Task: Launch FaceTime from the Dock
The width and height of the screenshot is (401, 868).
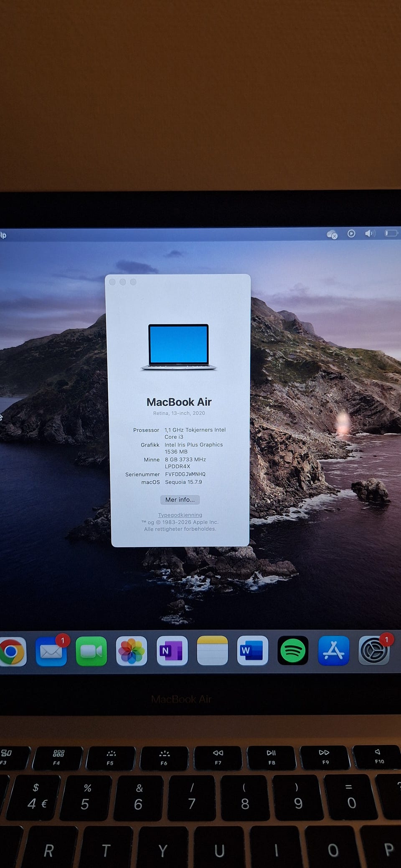Action: click(x=91, y=650)
